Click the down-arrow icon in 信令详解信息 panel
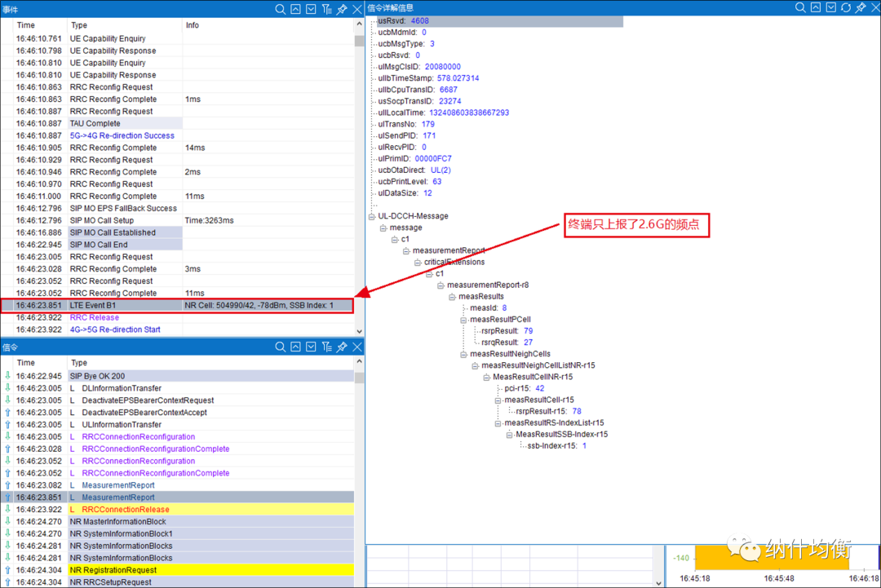The image size is (881, 588). click(x=831, y=7)
